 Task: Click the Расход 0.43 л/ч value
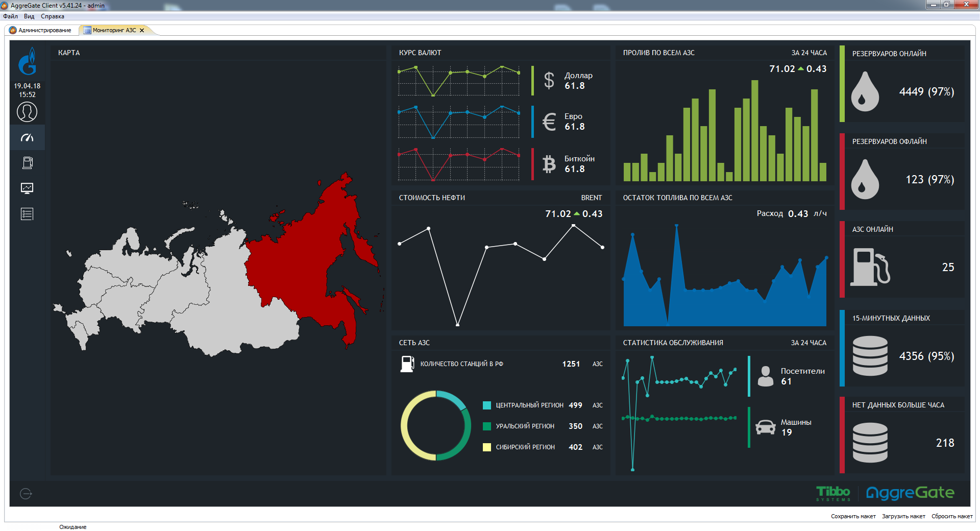tap(792, 213)
